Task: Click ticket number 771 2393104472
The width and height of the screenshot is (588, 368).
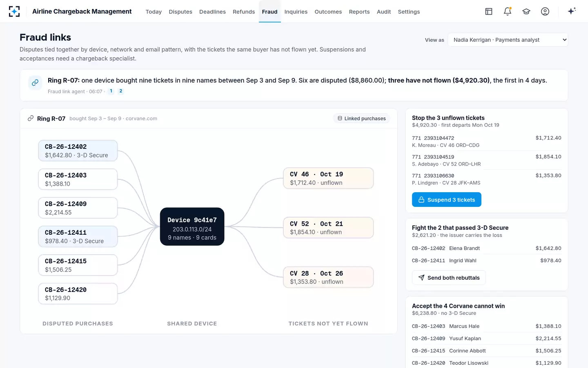Action: 433,138
